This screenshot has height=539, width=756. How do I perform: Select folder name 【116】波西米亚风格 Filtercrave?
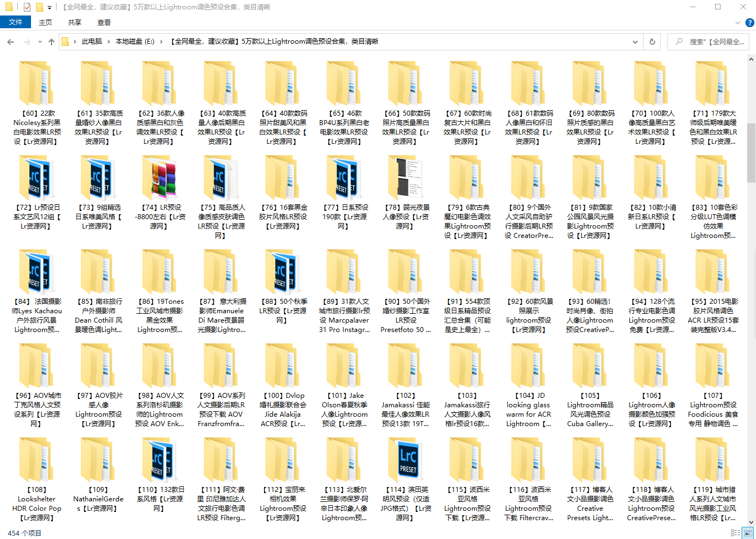[528, 504]
